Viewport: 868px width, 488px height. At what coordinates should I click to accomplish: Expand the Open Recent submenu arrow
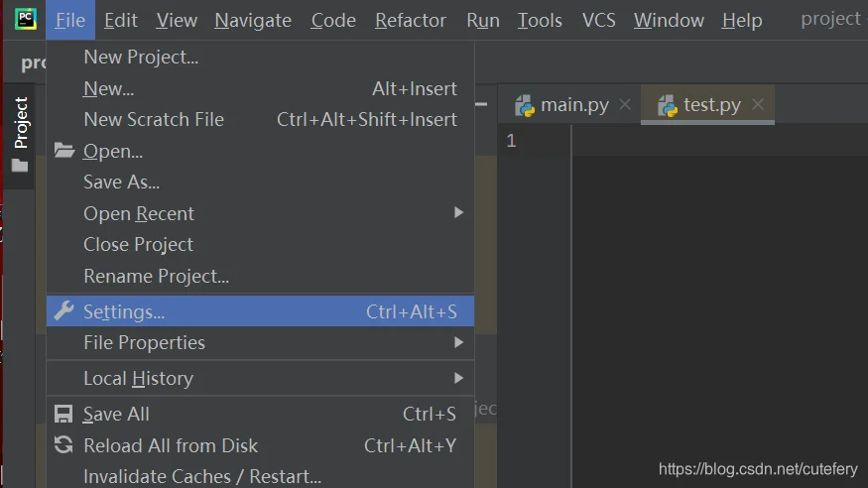tap(458, 212)
